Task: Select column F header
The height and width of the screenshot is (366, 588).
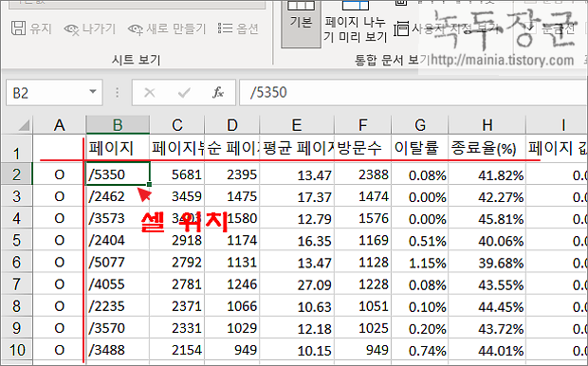Action: click(362, 125)
